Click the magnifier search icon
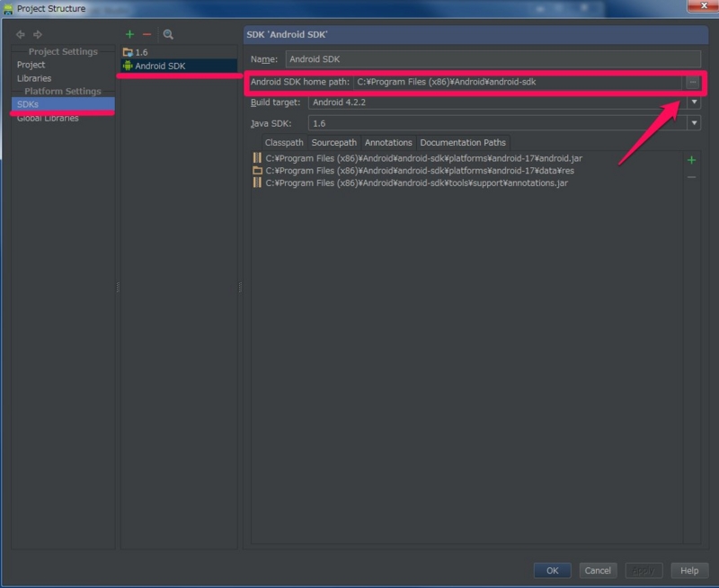This screenshot has width=719, height=588. [168, 34]
